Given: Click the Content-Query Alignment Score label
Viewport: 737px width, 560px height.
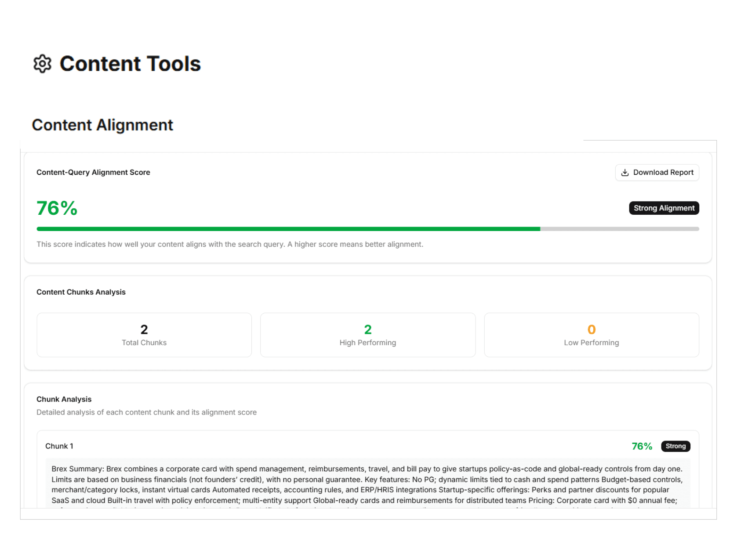Looking at the screenshot, I should click(93, 172).
